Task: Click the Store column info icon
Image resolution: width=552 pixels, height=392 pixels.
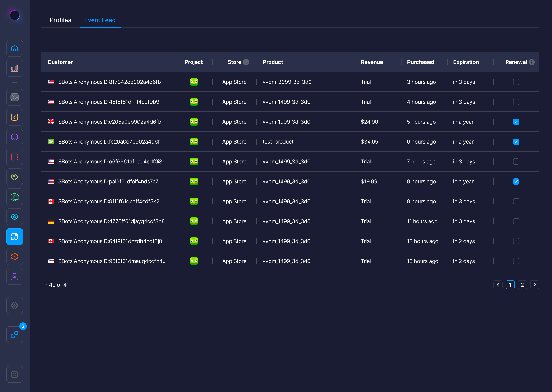Action: [246, 62]
